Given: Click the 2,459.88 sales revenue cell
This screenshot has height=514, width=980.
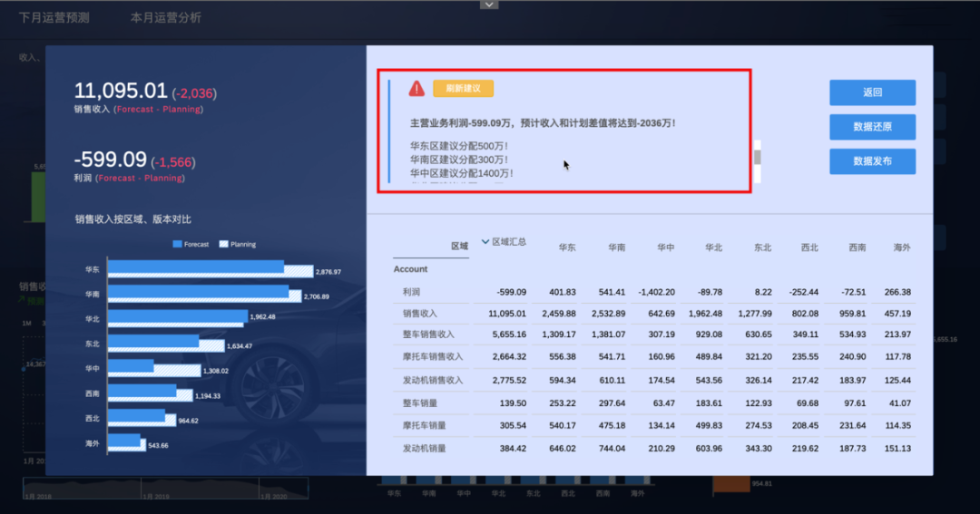Looking at the screenshot, I should [559, 314].
